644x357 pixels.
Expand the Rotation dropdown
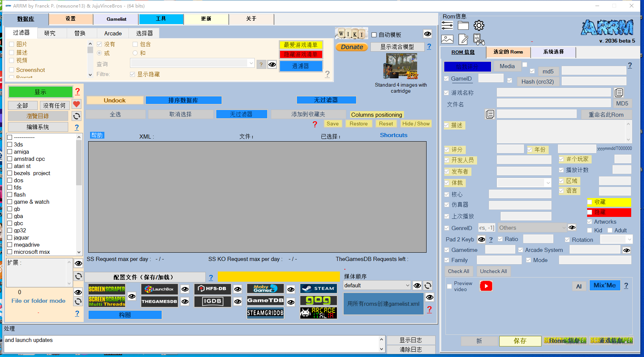coord(629,240)
